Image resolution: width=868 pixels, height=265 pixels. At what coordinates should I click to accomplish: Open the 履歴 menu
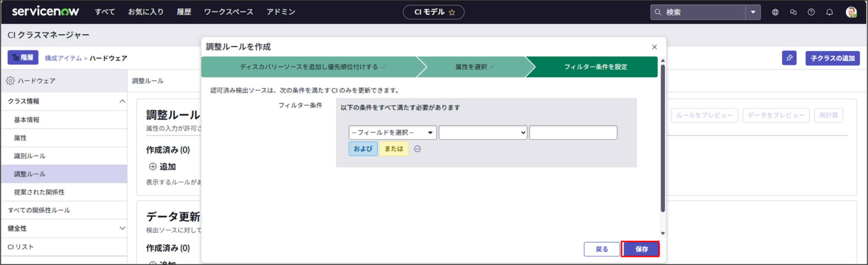(184, 12)
